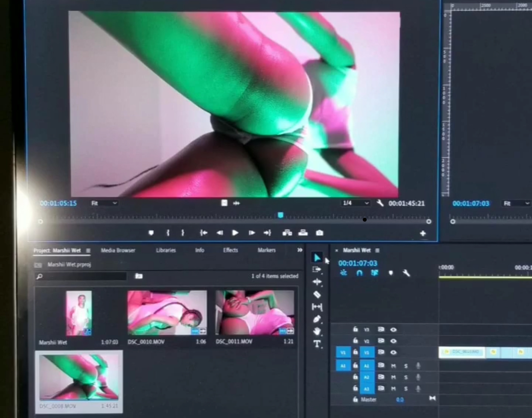Choose the Track Select Forward tool
Image resolution: width=532 pixels, height=418 pixels.
tap(317, 269)
